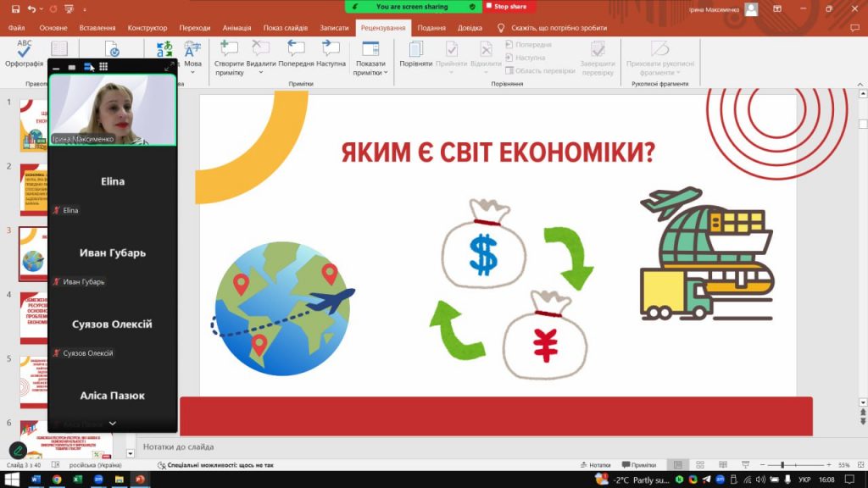
Task: Expand the Показати примітки dropdown
Action: 370,73
